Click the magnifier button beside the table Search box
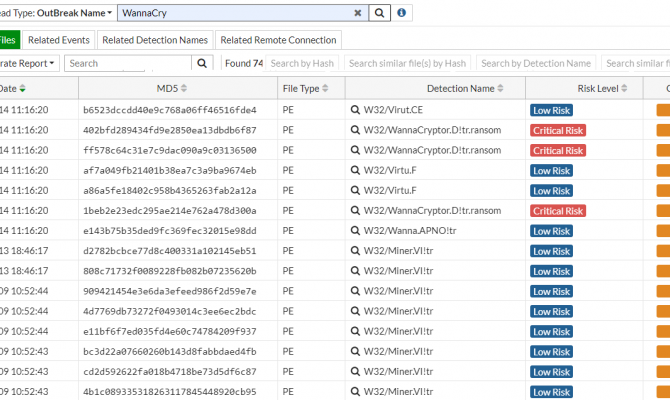 [202, 63]
